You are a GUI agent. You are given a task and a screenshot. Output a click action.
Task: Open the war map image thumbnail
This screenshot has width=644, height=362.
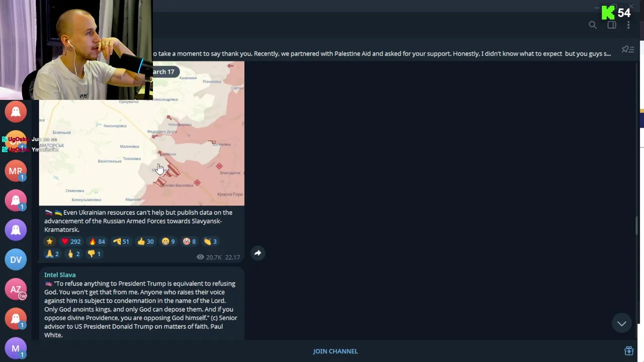[142, 133]
